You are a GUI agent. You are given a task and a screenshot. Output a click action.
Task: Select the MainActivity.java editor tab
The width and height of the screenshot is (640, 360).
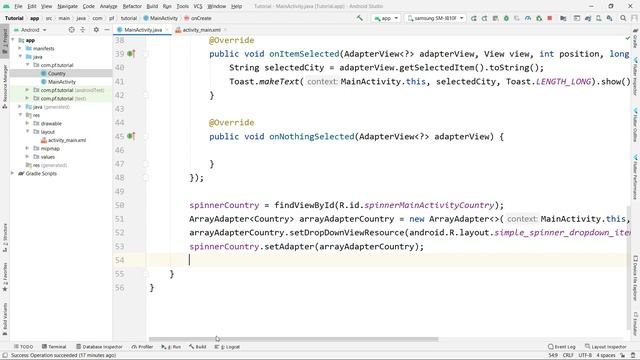(x=143, y=30)
